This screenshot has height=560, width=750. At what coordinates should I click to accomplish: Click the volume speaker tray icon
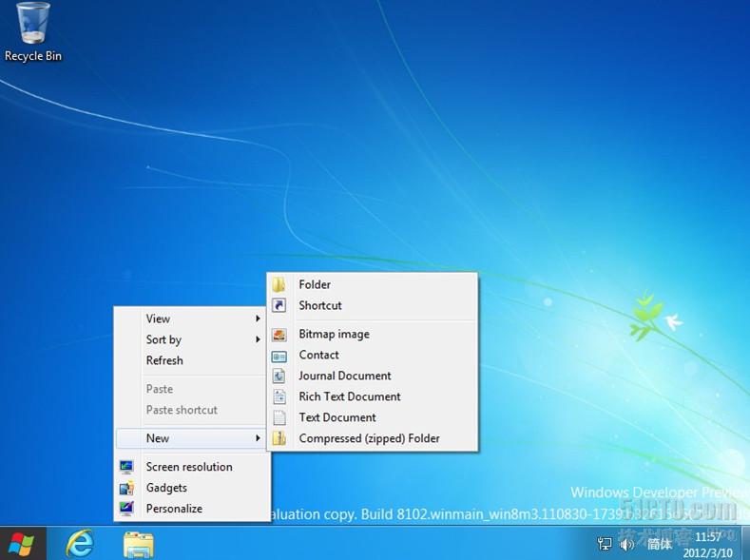626,544
